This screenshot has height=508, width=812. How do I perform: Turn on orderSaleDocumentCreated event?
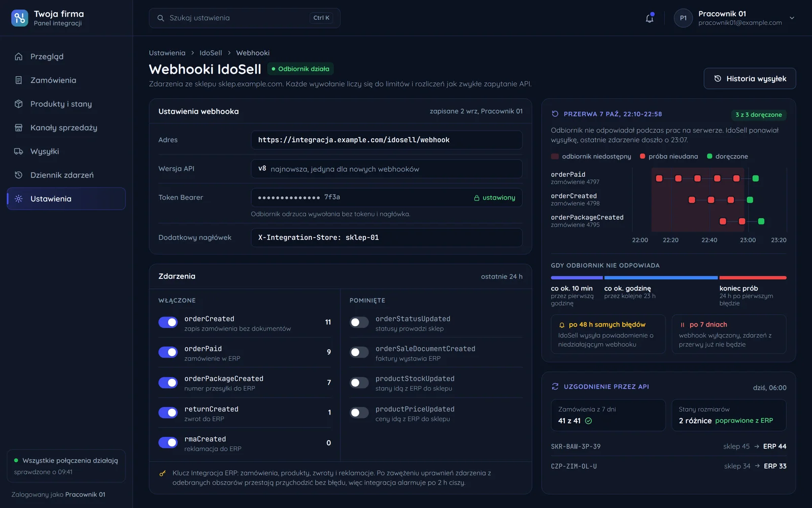pos(359,353)
